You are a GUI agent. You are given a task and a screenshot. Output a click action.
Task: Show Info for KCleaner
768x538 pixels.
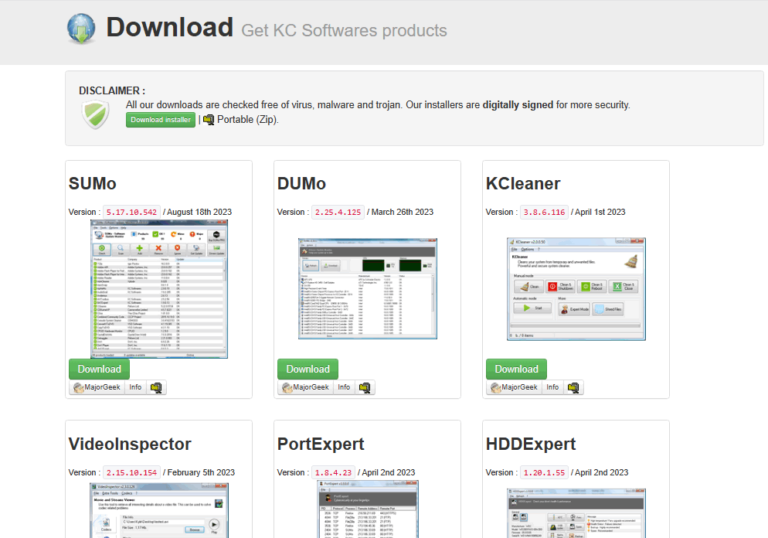[x=552, y=387]
